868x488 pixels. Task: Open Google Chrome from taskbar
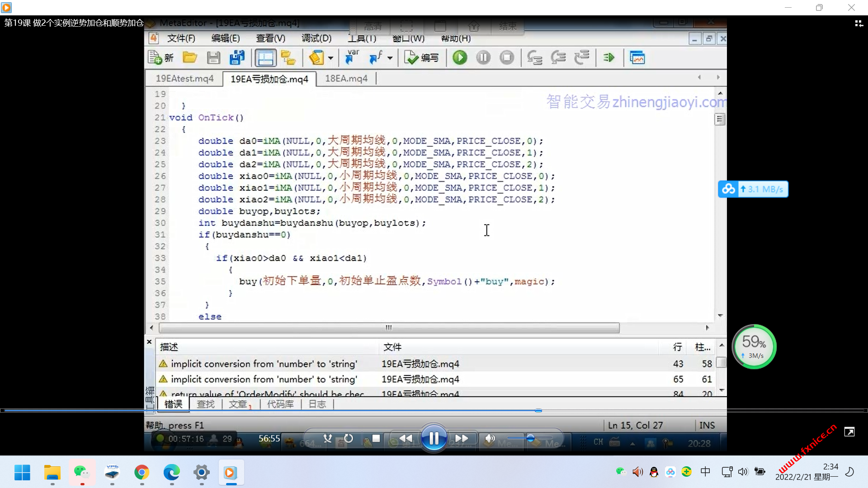[142, 473]
